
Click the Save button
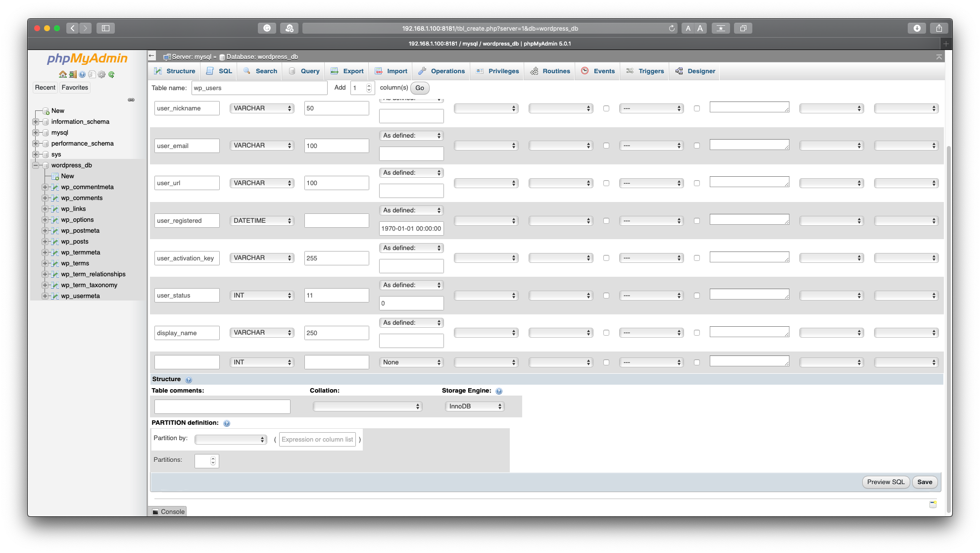[x=925, y=482]
